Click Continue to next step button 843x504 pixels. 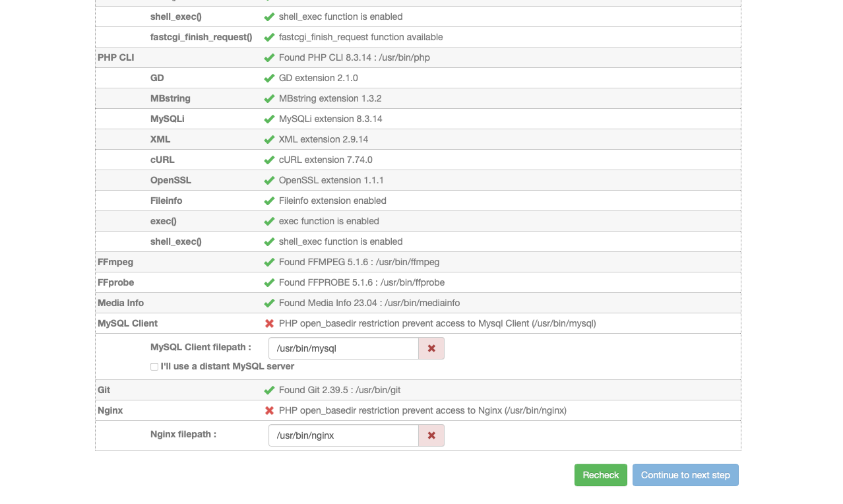685,475
